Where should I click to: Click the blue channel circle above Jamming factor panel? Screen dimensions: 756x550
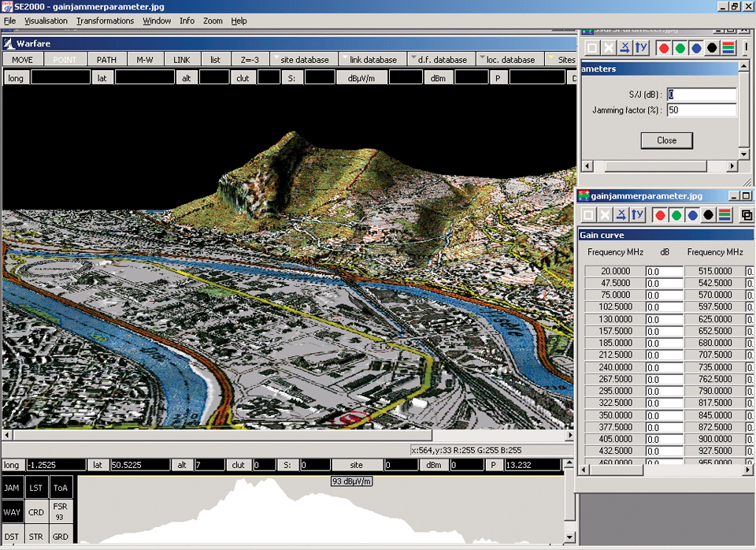point(696,48)
